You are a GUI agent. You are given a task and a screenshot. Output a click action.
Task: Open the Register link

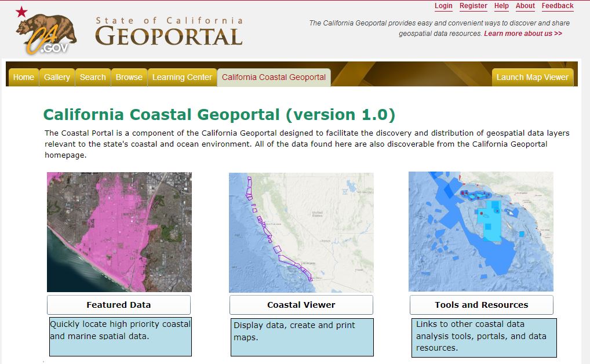(x=474, y=6)
